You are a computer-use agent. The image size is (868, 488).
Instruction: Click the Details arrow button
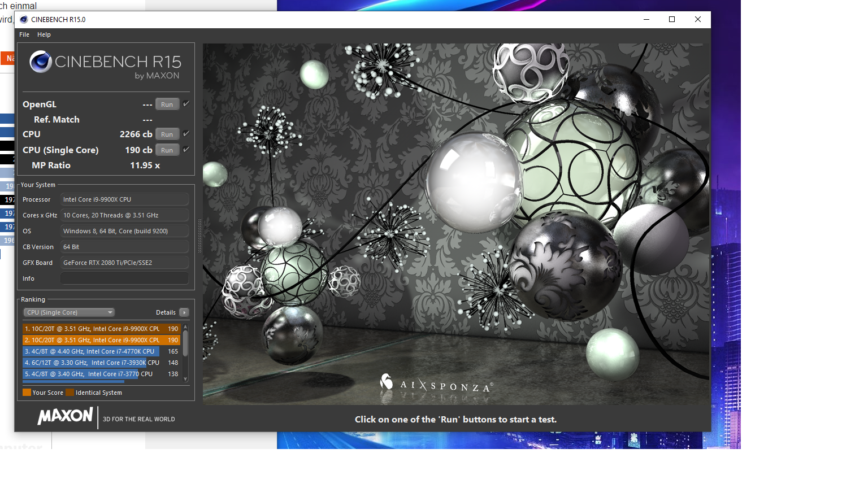point(184,312)
